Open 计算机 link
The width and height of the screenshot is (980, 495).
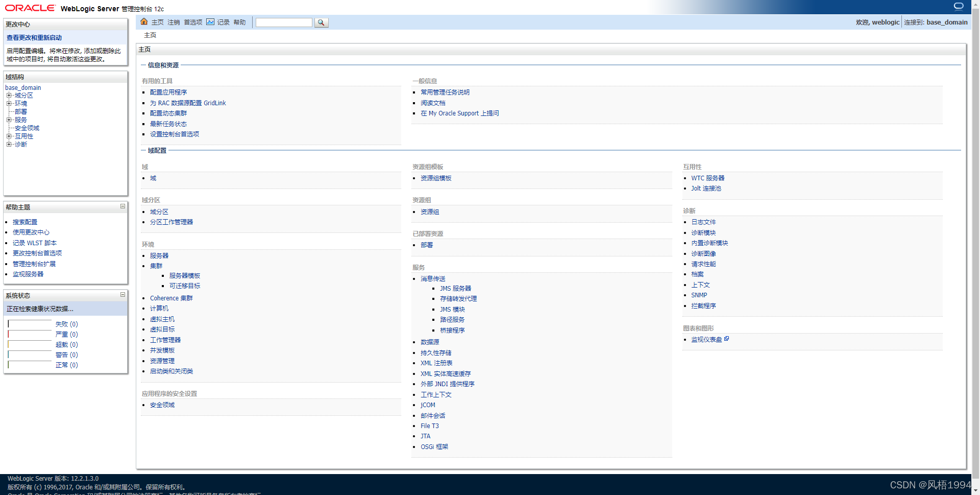[159, 309]
